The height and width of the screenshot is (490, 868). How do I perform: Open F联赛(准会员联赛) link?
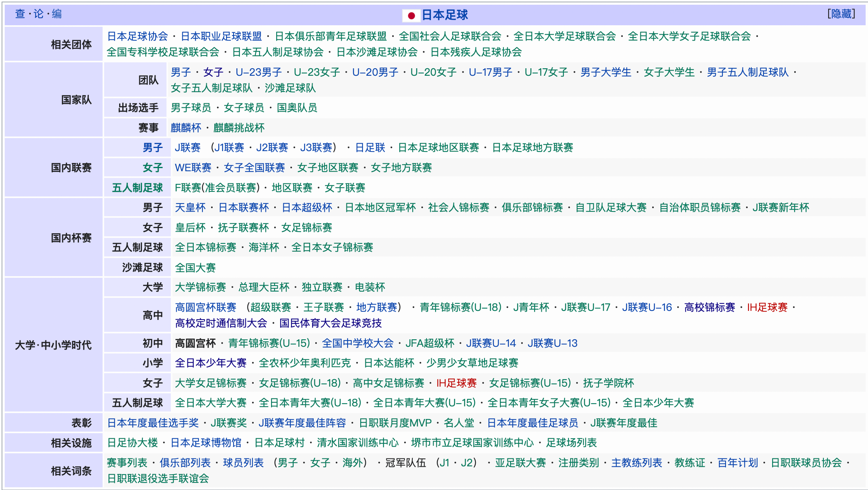click(217, 188)
